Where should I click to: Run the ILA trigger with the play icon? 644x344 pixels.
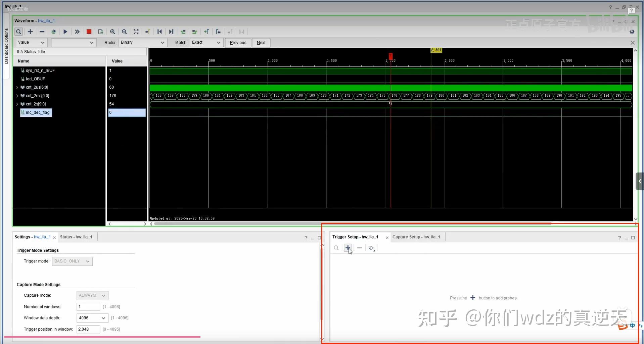(x=65, y=32)
